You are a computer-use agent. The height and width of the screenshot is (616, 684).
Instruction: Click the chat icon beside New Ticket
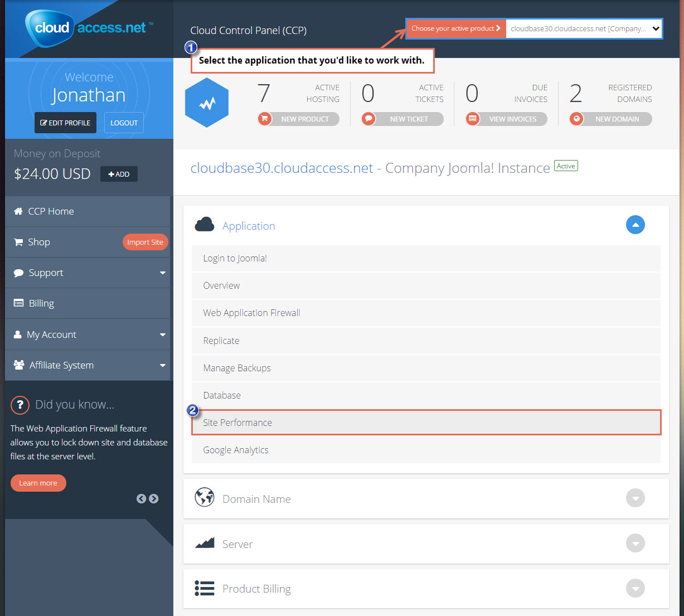pyautogui.click(x=368, y=119)
